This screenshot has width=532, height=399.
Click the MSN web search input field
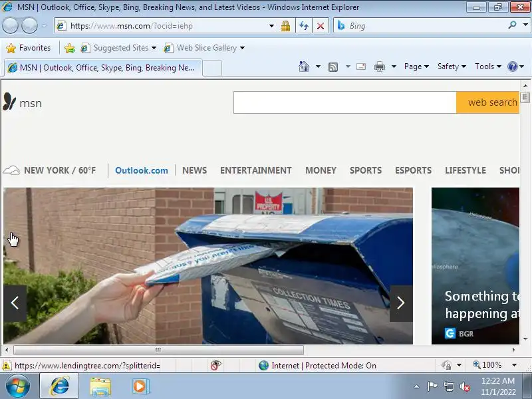tap(344, 102)
